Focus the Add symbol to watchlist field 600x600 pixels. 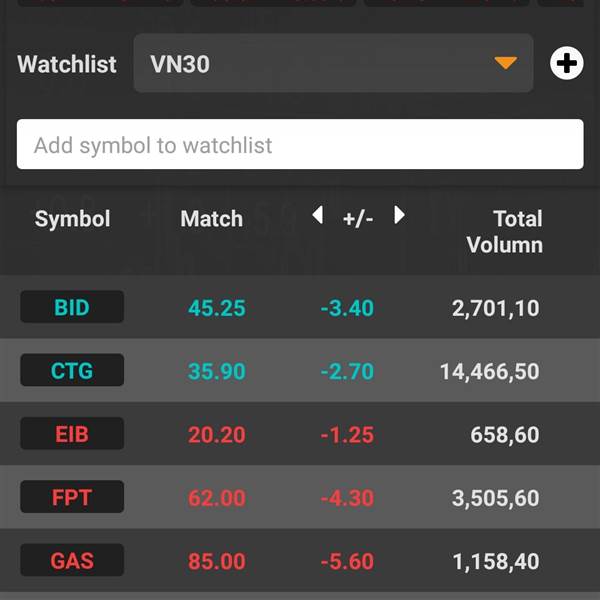(x=300, y=144)
